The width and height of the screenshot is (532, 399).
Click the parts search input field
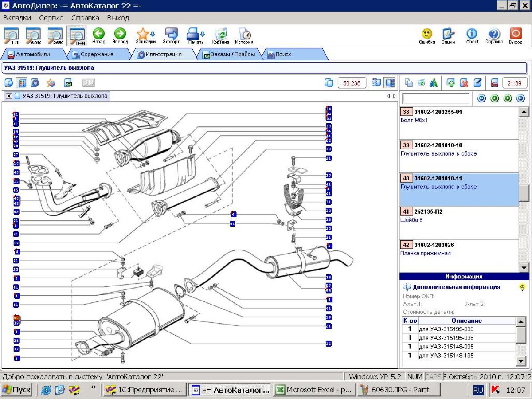435,98
